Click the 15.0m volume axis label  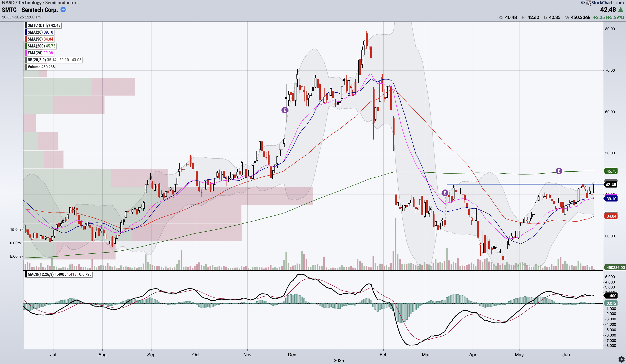tap(15, 230)
